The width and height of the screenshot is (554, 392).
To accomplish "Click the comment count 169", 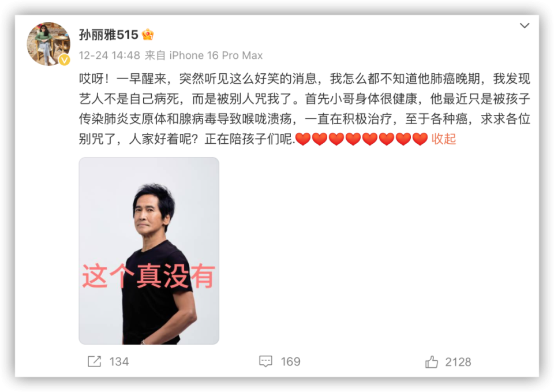I will (290, 361).
